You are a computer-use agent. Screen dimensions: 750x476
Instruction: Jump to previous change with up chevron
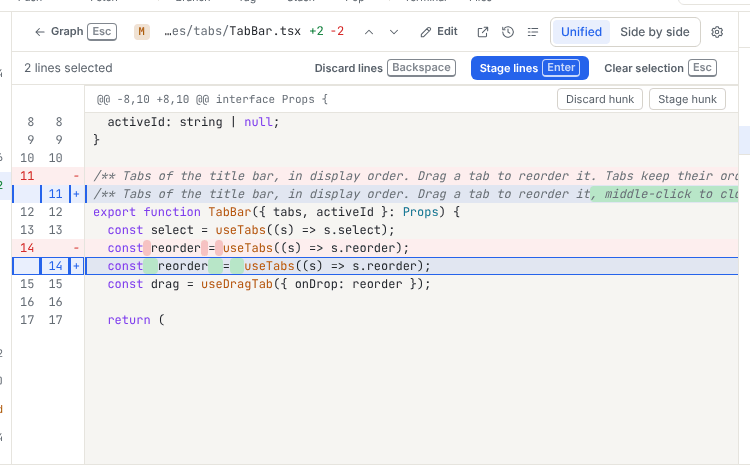[x=369, y=32]
